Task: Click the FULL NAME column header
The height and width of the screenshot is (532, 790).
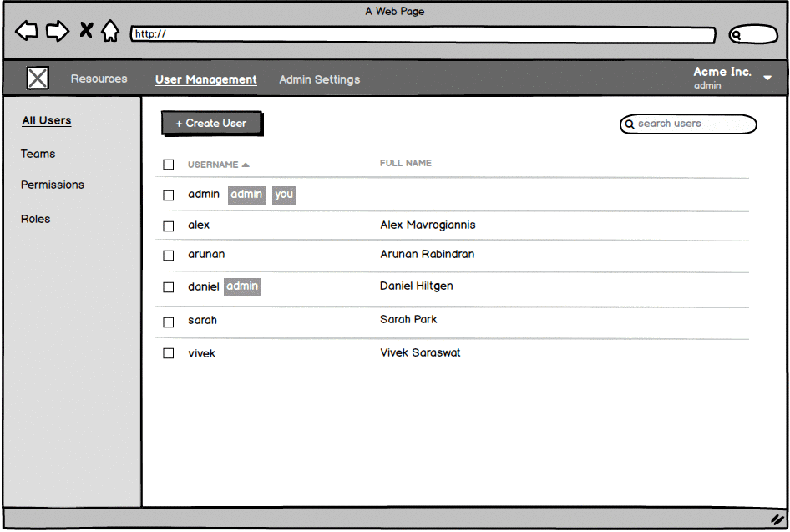Action: tap(406, 163)
